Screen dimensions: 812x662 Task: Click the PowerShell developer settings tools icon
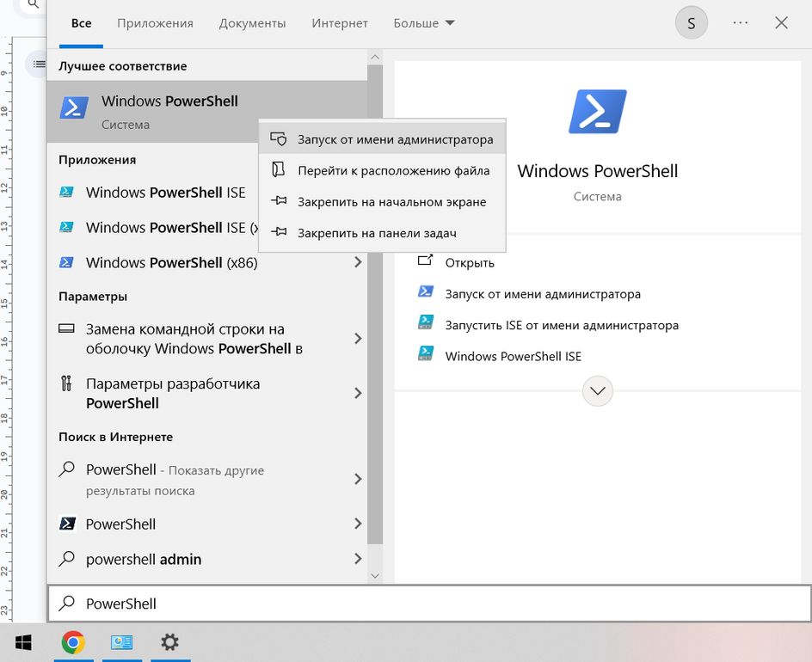click(66, 383)
